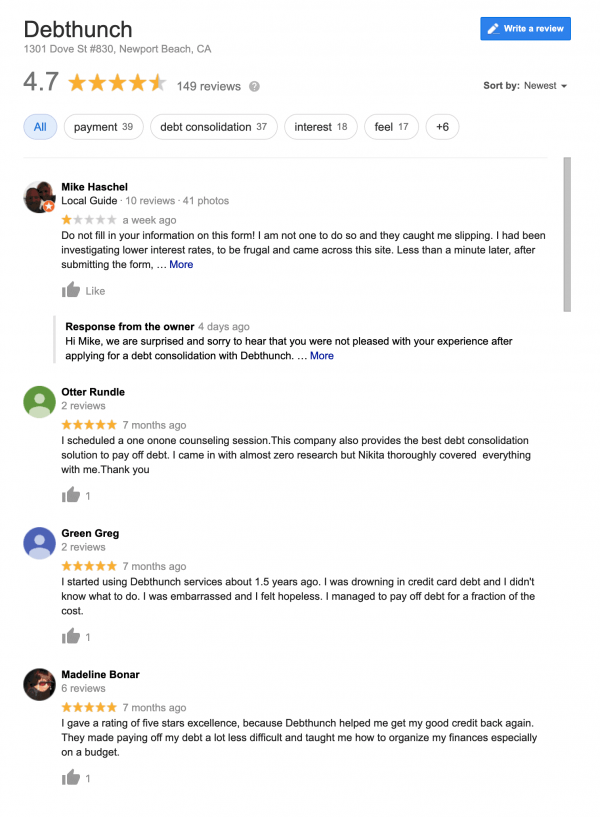Click thumbs-up on Otter Rundle's review
Viewport: 600px width, 817px height.
click(x=71, y=495)
